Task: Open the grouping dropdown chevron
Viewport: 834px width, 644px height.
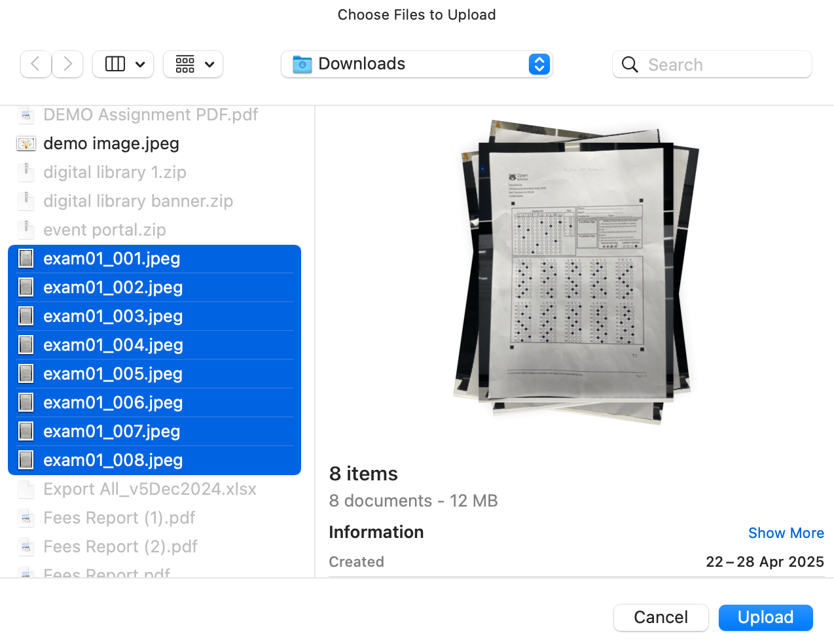Action: (x=209, y=64)
